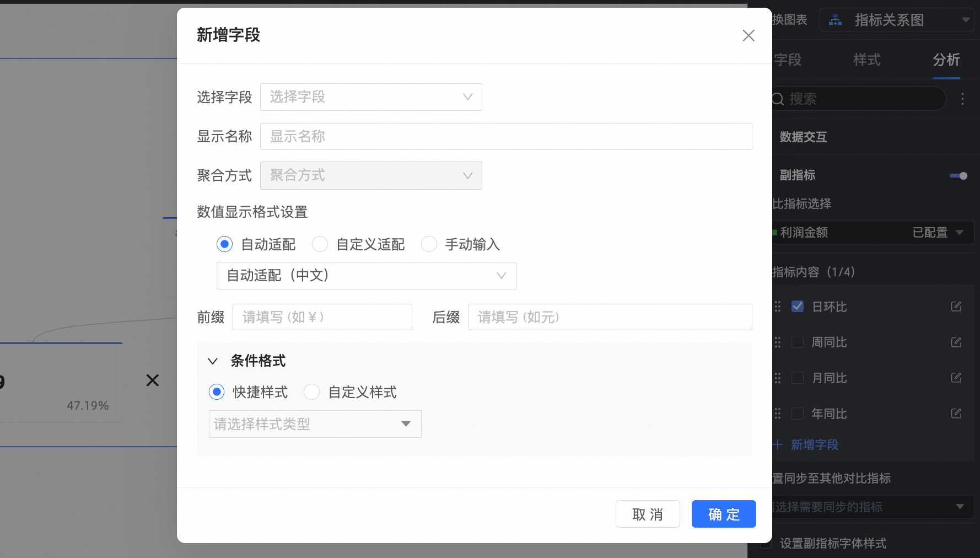Choose the 手动输入 radio button
The height and width of the screenshot is (558, 980).
[429, 244]
